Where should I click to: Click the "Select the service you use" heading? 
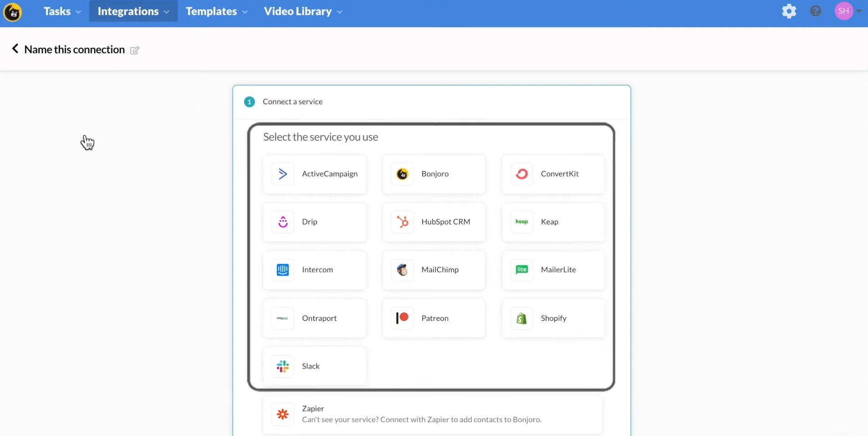point(320,137)
